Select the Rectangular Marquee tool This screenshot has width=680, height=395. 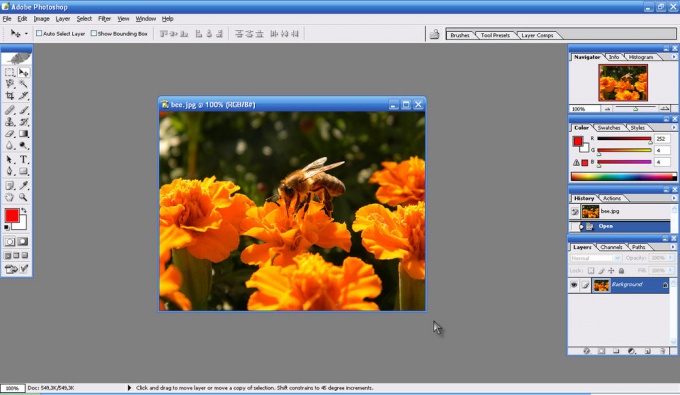[x=10, y=72]
